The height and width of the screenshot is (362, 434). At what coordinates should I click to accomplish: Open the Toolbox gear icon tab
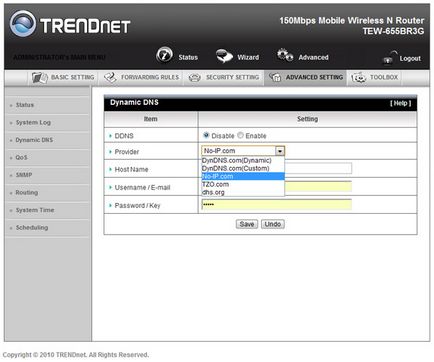pos(359,78)
